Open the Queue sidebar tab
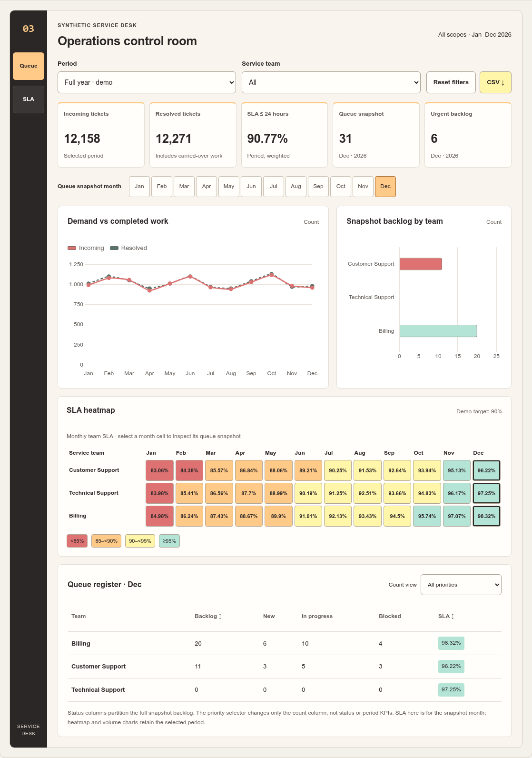The width and height of the screenshot is (532, 758). [29, 66]
